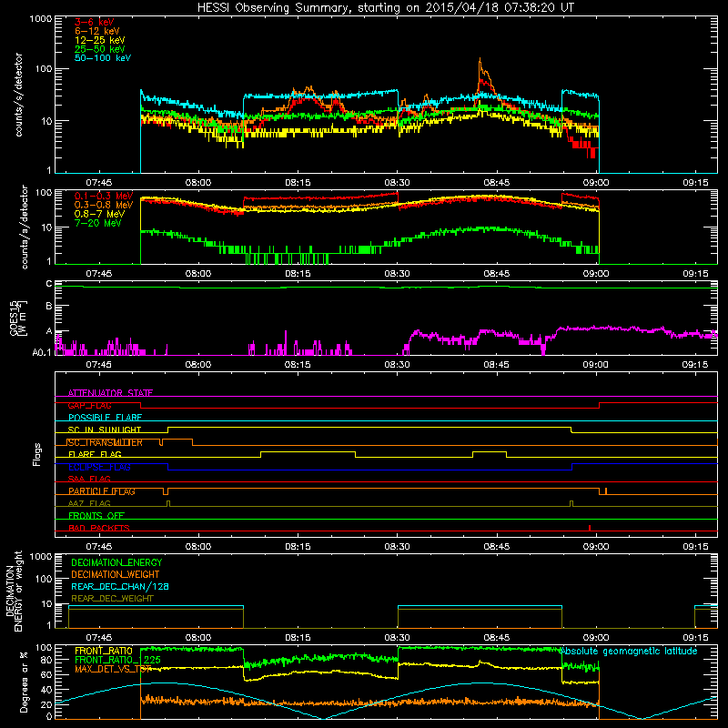Image resolution: width=728 pixels, height=728 pixels.
Task: Click the top panel counts/s/detector axis label
Action: (x=18, y=95)
